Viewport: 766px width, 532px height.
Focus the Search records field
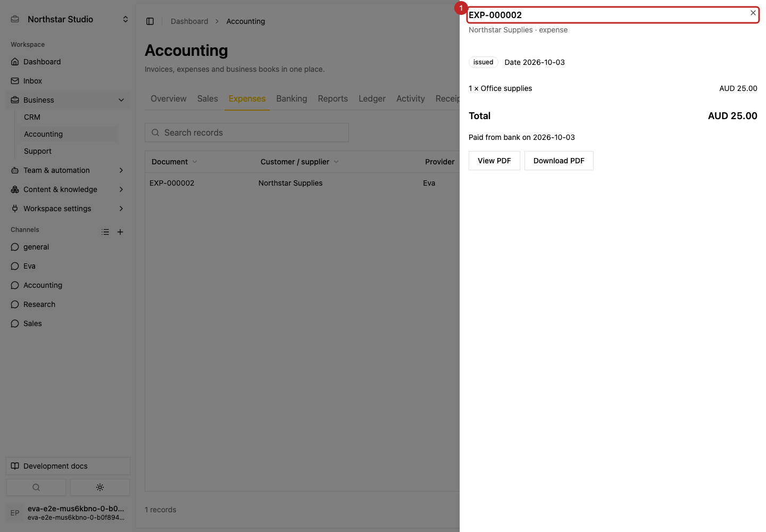(247, 132)
